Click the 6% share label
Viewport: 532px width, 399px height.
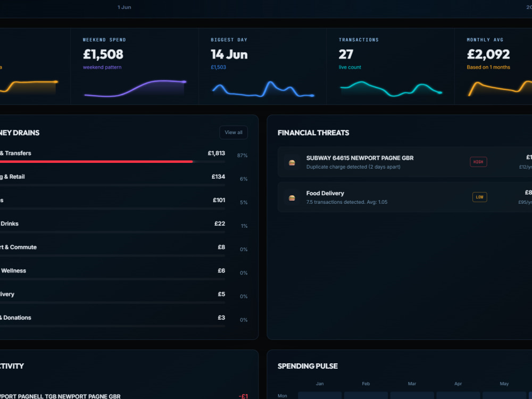pos(244,179)
